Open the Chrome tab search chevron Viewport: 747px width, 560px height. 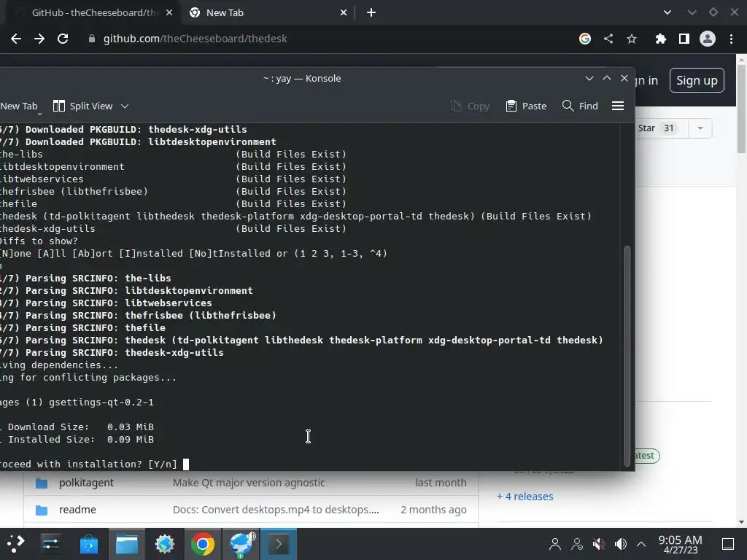tap(667, 13)
